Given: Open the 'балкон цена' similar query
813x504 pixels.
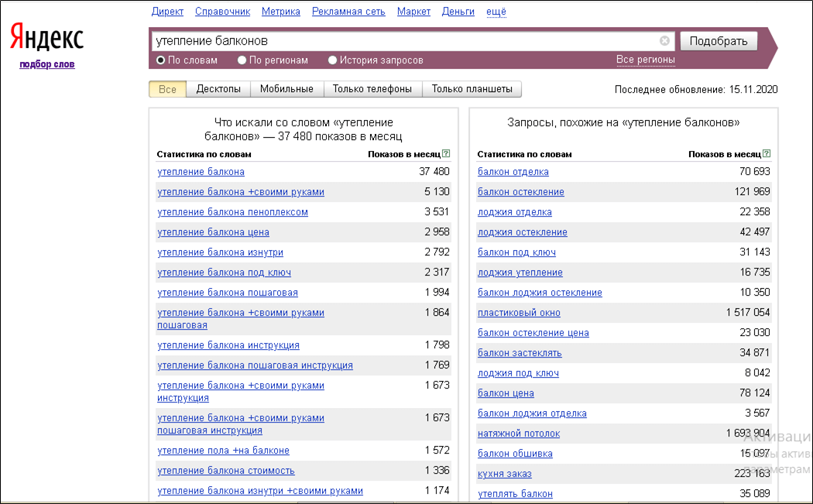Looking at the screenshot, I should 506,393.
